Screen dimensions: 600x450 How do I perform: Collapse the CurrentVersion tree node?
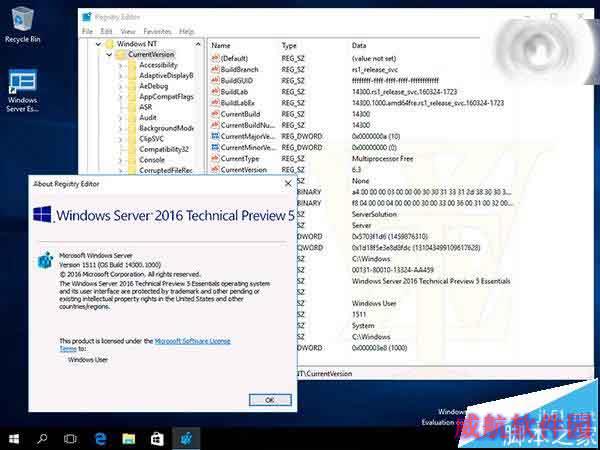[109, 55]
